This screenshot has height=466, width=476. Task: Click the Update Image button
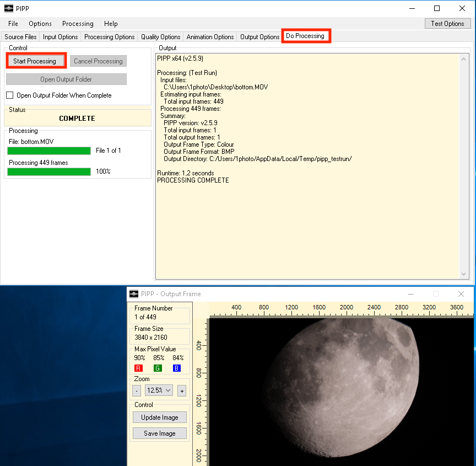160,417
